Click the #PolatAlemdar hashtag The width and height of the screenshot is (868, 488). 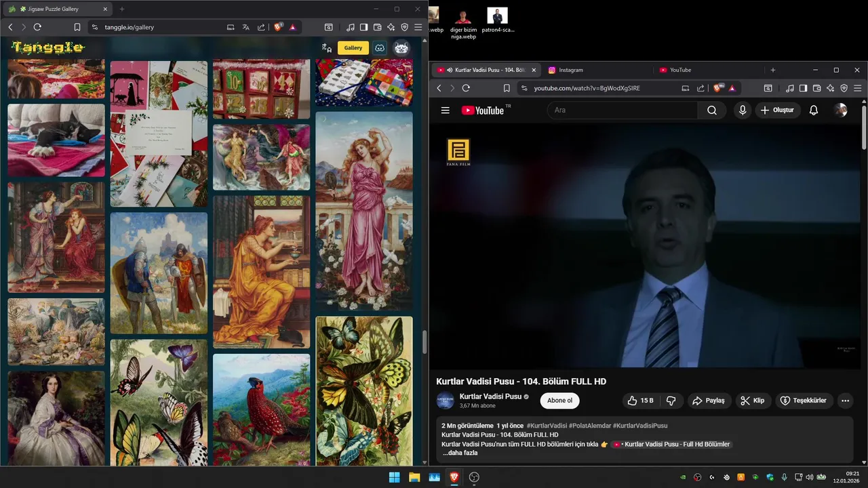coord(589,426)
